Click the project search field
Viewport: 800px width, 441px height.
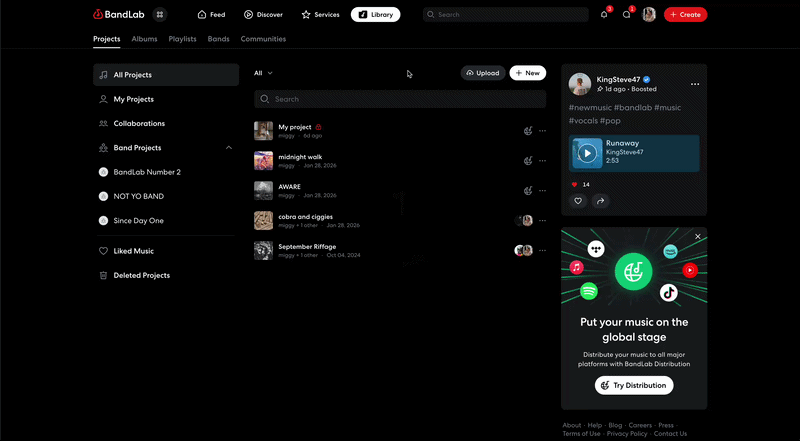[x=400, y=99]
